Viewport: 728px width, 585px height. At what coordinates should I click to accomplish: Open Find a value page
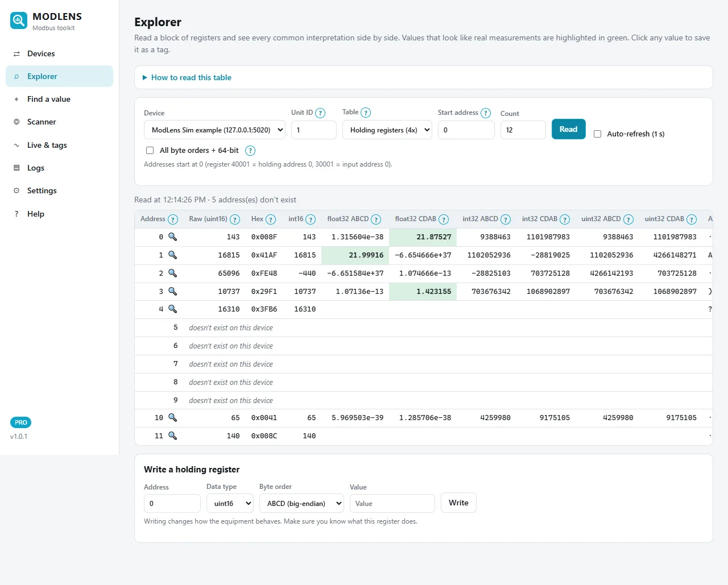[x=59, y=99]
